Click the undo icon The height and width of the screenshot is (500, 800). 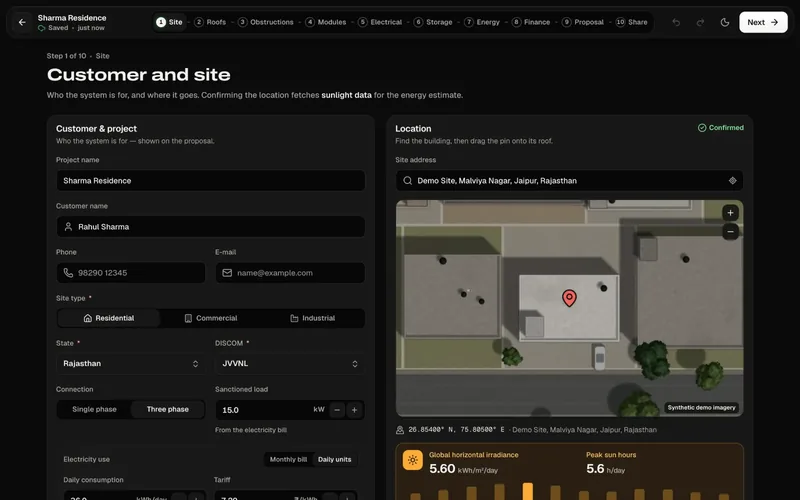tap(676, 22)
